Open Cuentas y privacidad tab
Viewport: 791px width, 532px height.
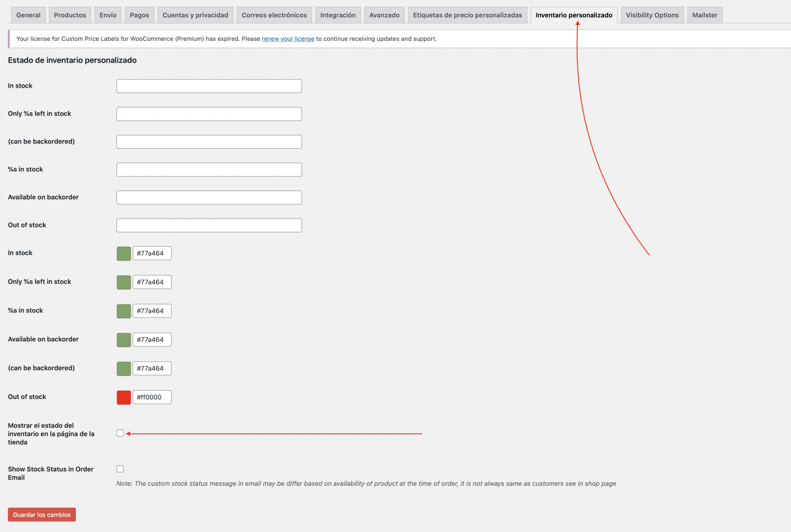tap(196, 15)
